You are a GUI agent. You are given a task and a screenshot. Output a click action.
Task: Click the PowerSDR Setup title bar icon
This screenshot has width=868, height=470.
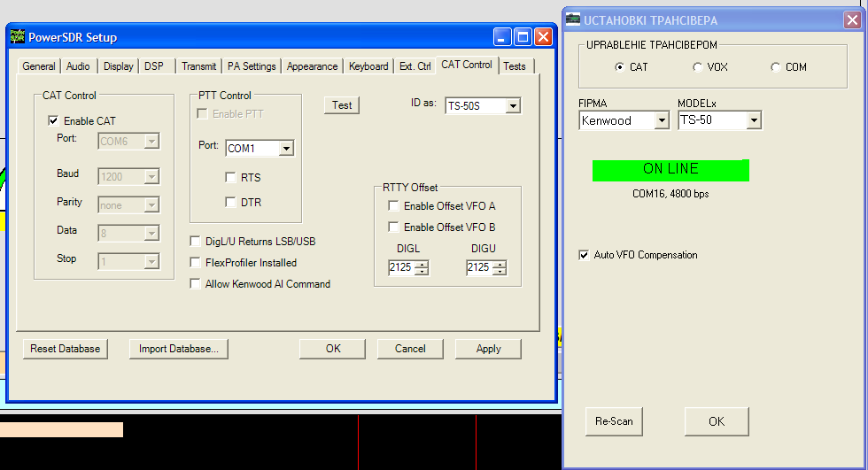18,37
